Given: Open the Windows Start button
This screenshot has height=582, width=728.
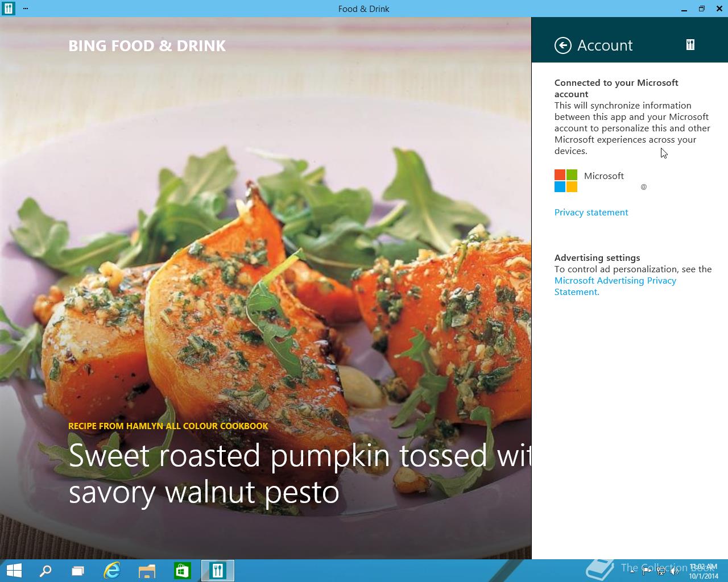Looking at the screenshot, I should coord(14,571).
